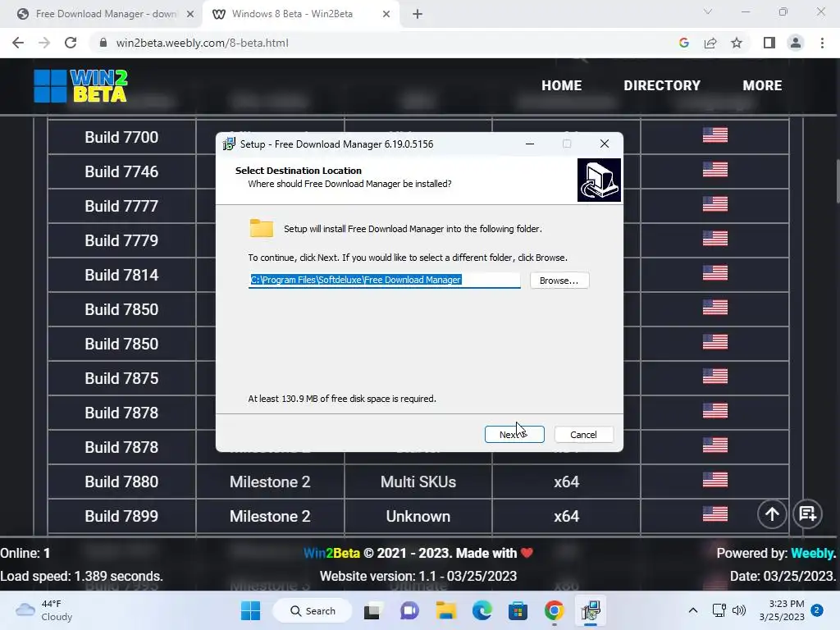The height and width of the screenshot is (630, 840).
Task: Cancel the Free Download Manager setup
Action: point(583,435)
